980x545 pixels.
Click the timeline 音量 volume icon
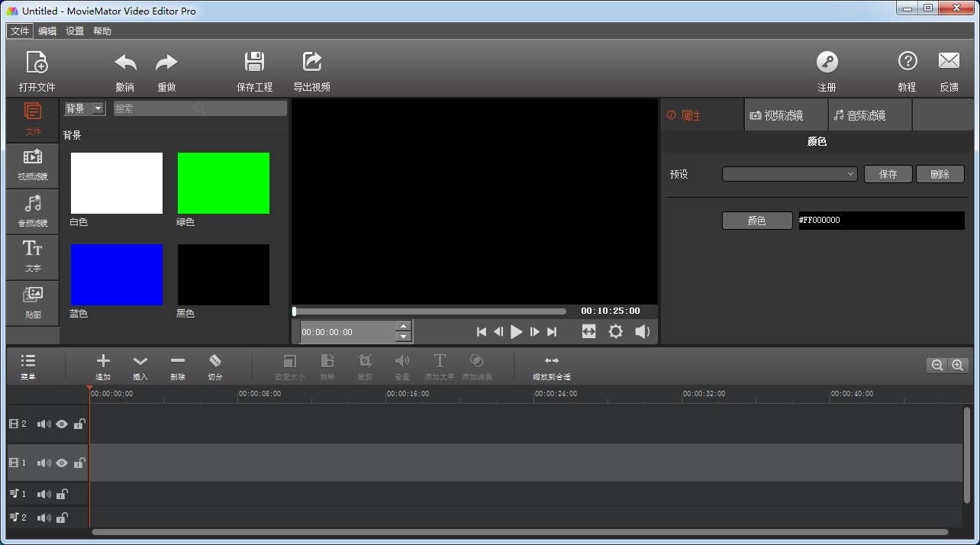click(x=402, y=360)
